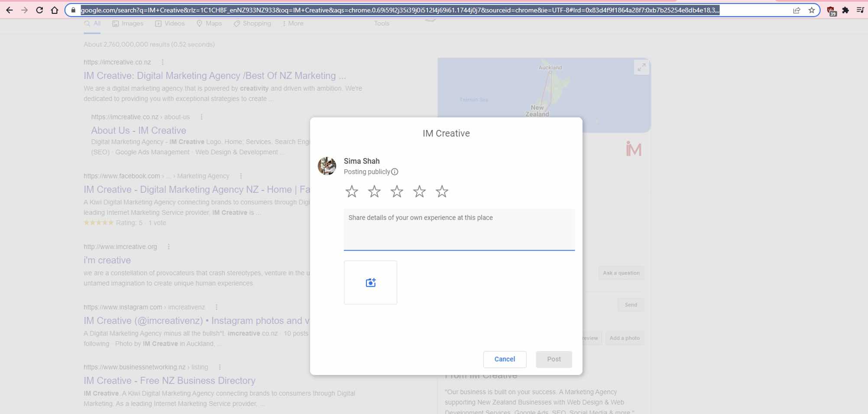Open IM Creative Instagram result link

point(197,320)
